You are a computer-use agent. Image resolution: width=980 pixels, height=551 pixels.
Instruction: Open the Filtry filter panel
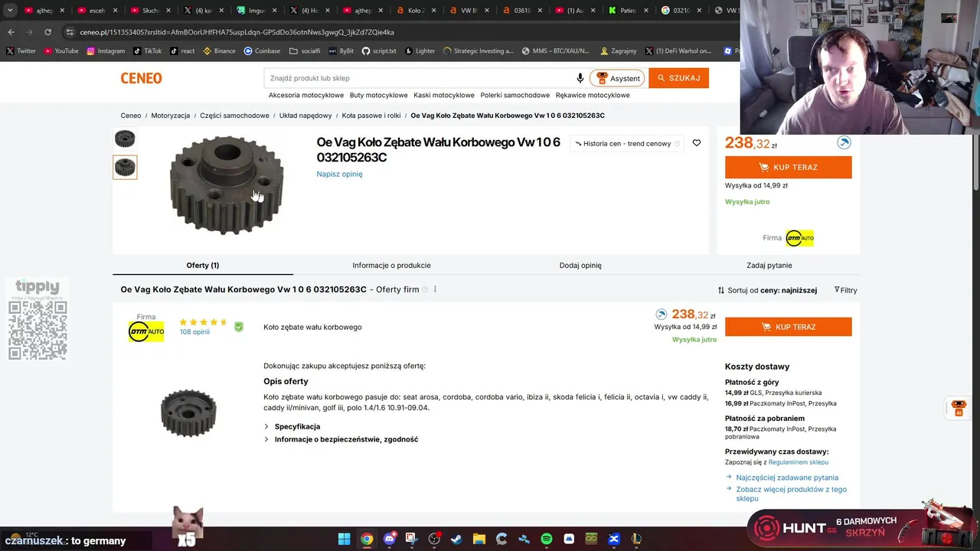click(845, 290)
